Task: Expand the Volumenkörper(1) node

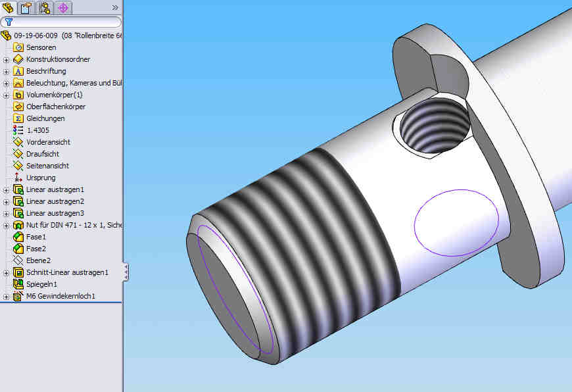Action: (x=6, y=95)
